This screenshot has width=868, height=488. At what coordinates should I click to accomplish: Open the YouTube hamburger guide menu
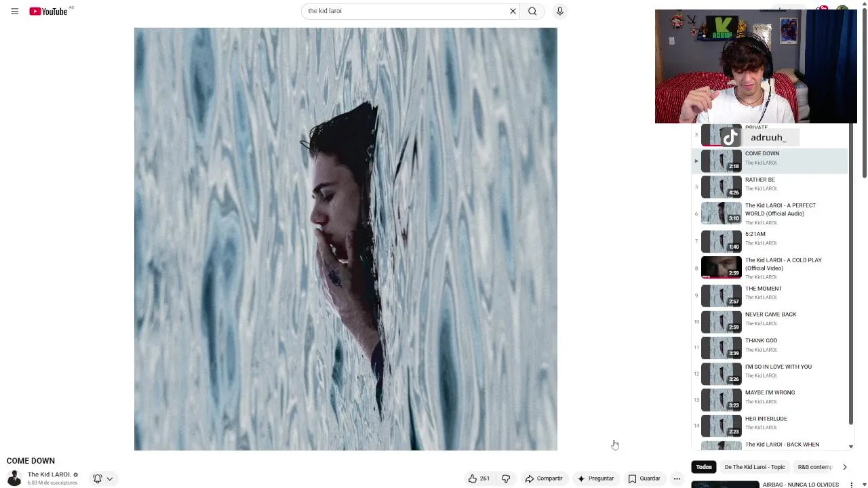[x=15, y=11]
